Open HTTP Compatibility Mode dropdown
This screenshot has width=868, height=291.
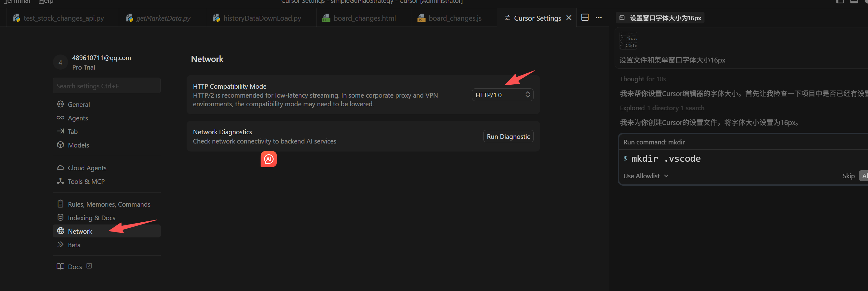[503, 95]
